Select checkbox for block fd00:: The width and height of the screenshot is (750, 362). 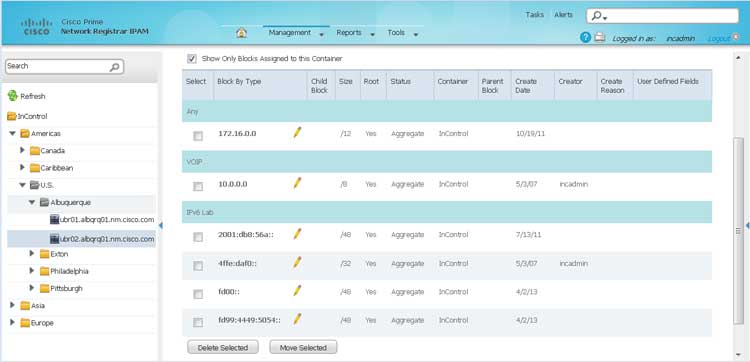198,294
